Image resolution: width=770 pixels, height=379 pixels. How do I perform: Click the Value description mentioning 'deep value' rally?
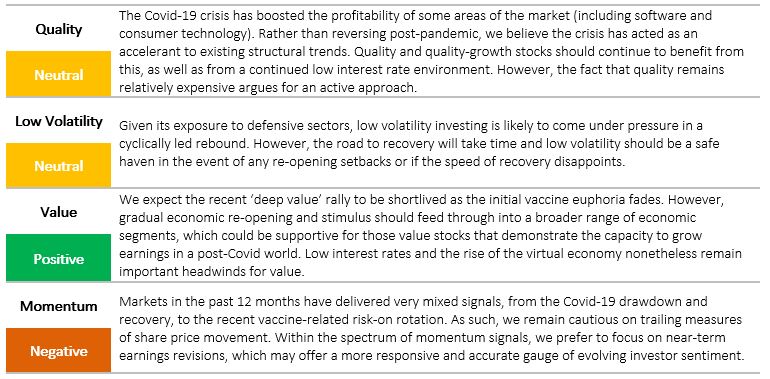pyautogui.click(x=430, y=236)
